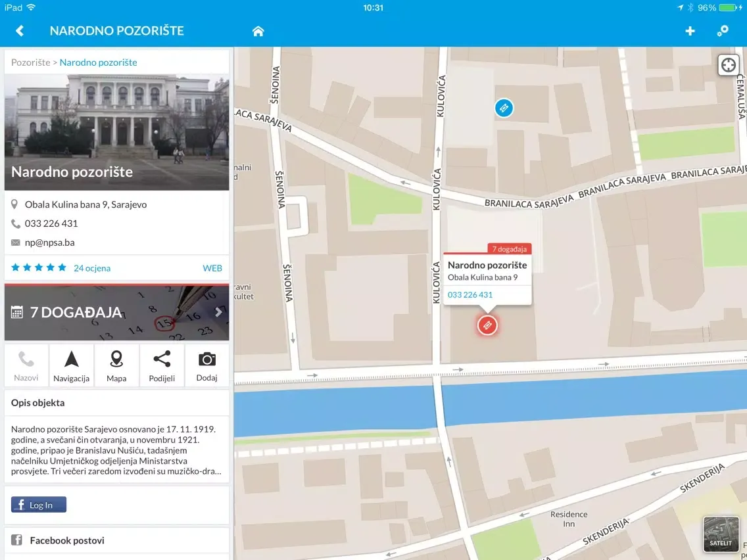747x560 pixels.
Task: Log in with the Facebook Log In button
Action: click(x=39, y=505)
